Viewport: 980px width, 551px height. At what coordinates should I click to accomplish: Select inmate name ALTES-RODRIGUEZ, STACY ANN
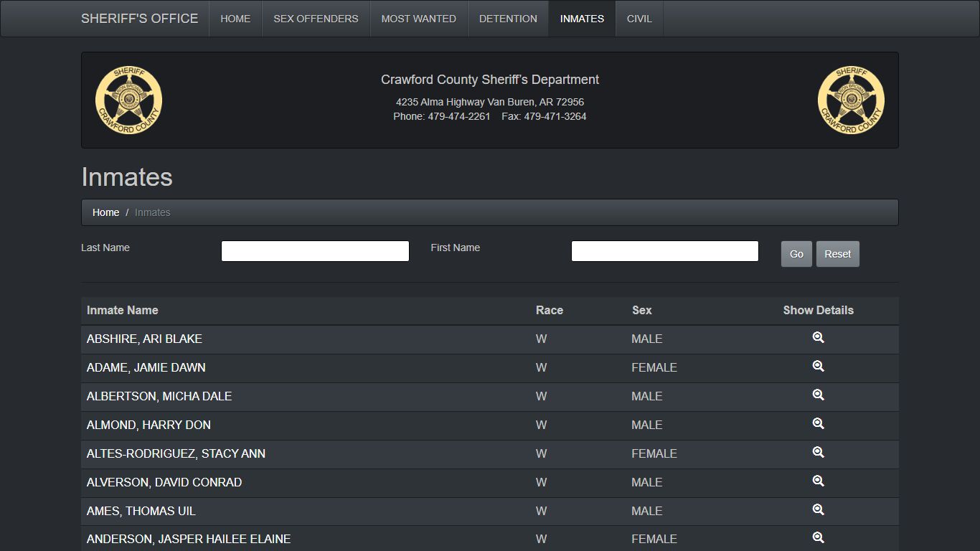(176, 453)
